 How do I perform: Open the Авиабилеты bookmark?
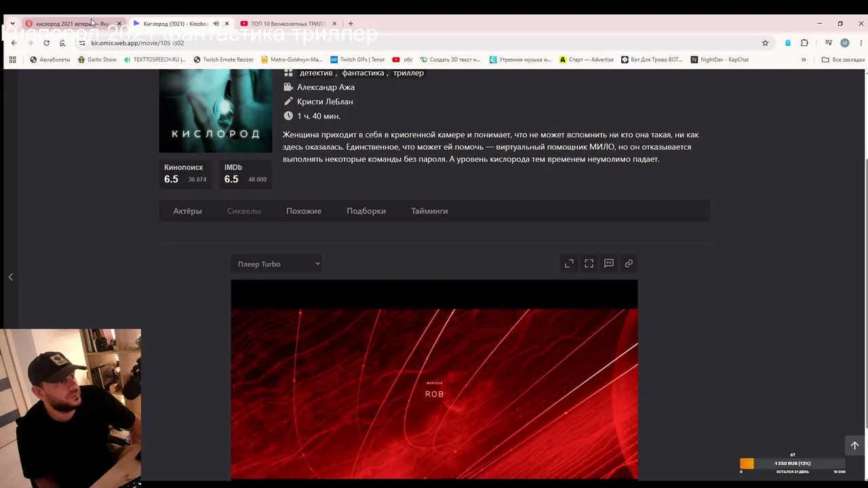50,60
